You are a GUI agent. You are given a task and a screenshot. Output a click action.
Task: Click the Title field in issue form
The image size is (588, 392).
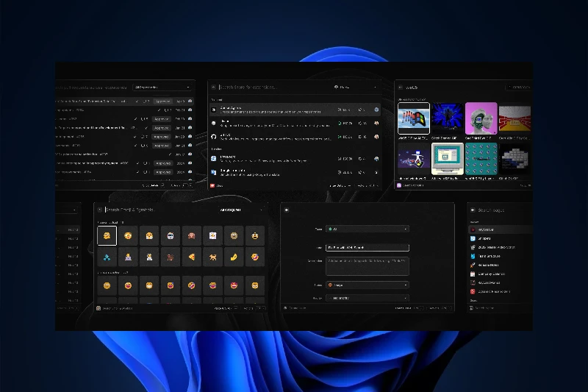(367, 248)
